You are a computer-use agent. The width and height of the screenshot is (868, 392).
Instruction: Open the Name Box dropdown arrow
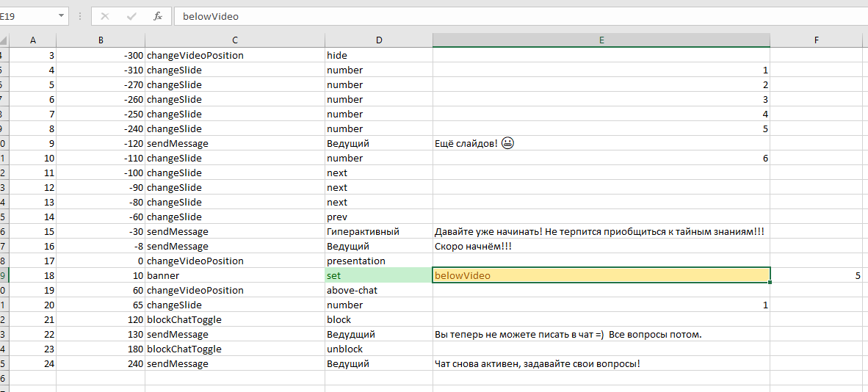click(x=57, y=16)
